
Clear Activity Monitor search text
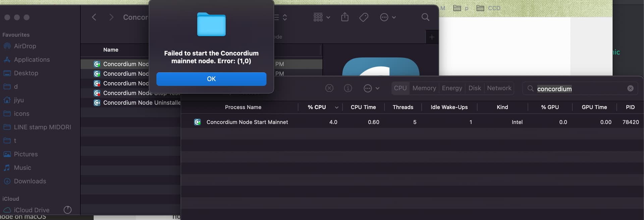(x=631, y=89)
